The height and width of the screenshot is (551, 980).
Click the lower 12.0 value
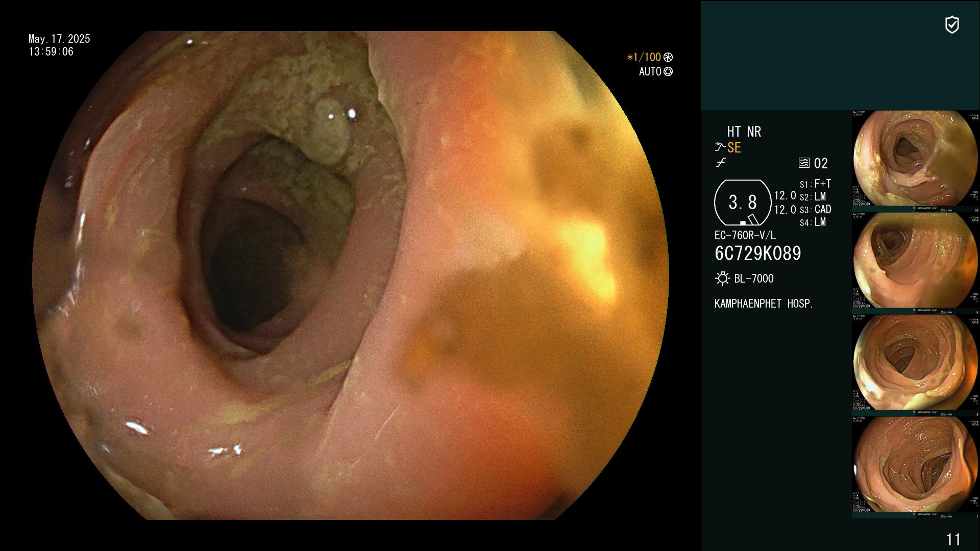pos(785,210)
